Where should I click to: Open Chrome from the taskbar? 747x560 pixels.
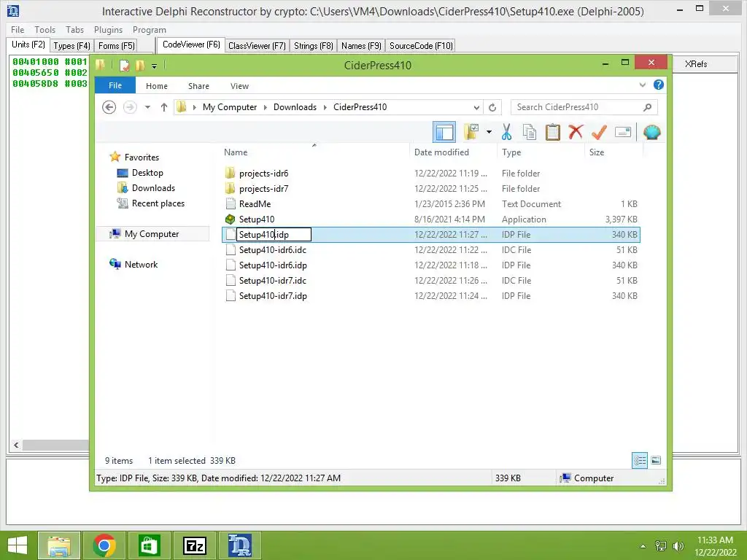coord(104,545)
